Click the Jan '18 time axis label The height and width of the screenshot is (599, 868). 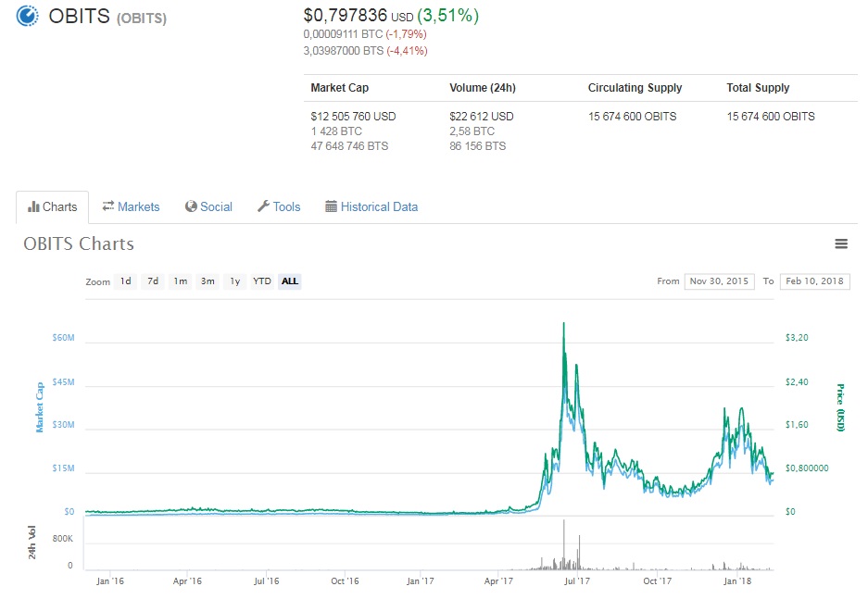pyautogui.click(x=737, y=581)
